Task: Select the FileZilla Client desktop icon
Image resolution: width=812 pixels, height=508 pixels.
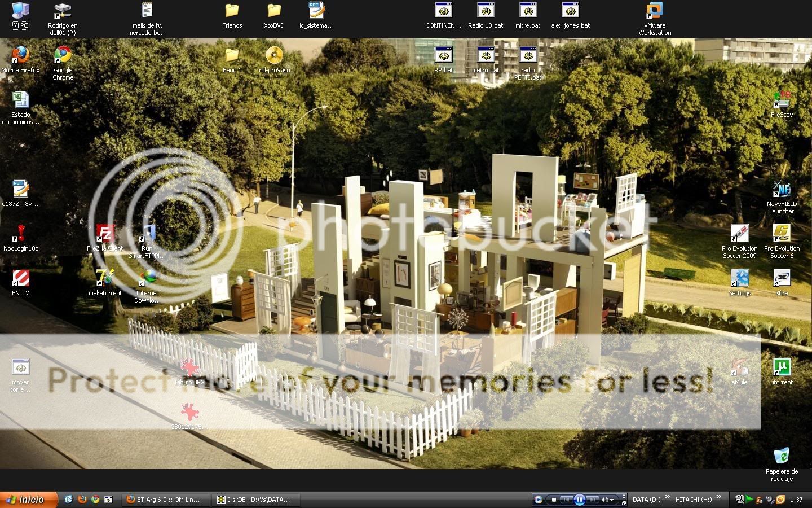Action: (x=105, y=234)
